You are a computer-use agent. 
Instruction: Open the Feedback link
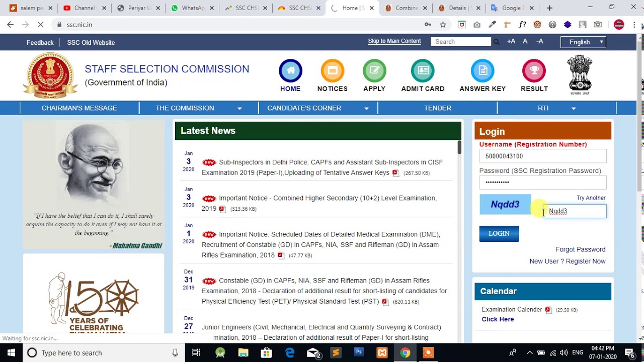[x=40, y=43]
